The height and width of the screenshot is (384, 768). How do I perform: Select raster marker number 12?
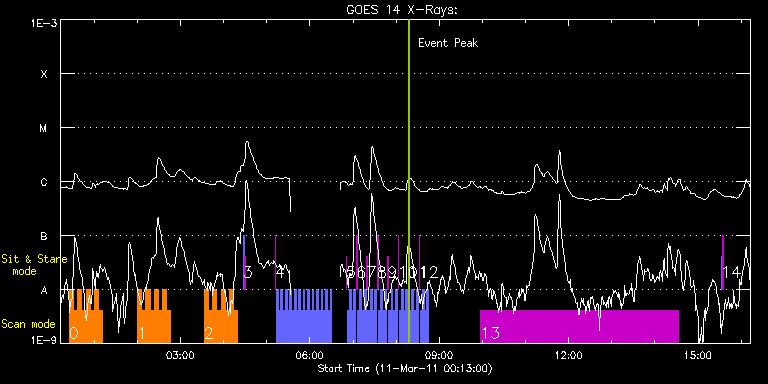click(429, 273)
